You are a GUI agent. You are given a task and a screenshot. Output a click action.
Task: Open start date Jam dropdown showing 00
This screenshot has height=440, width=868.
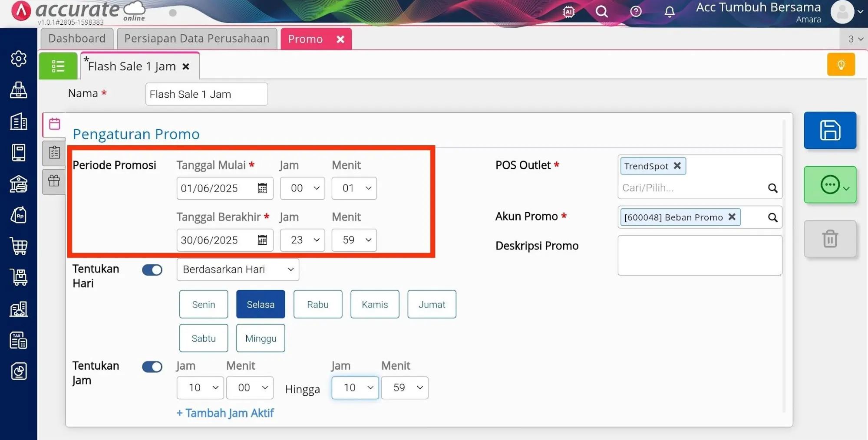(x=303, y=188)
